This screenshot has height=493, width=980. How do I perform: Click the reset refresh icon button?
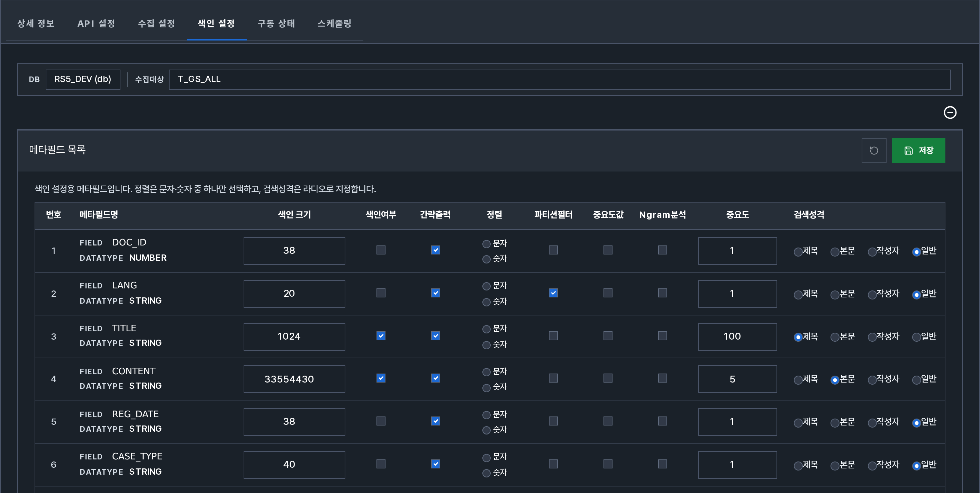(873, 150)
